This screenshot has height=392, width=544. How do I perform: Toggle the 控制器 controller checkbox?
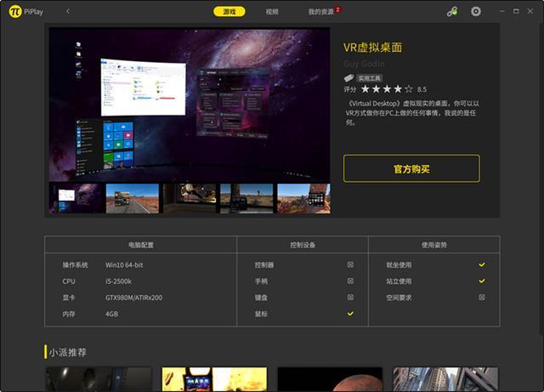tap(350, 264)
